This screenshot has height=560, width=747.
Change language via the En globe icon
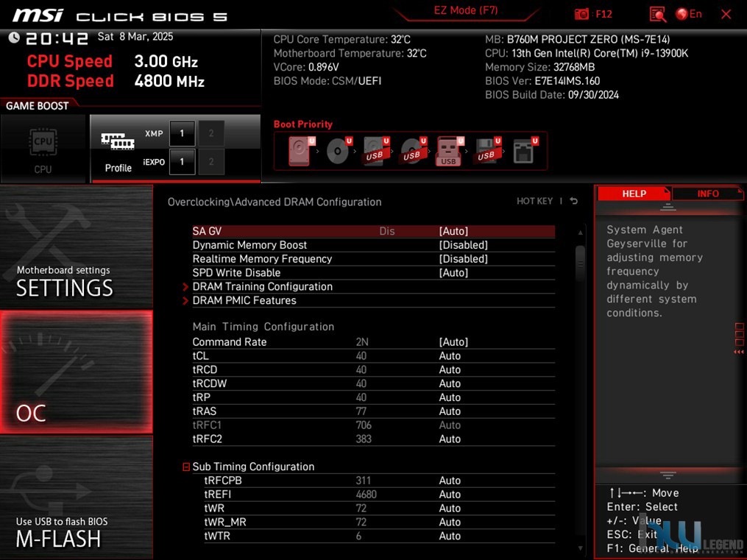pyautogui.click(x=689, y=14)
